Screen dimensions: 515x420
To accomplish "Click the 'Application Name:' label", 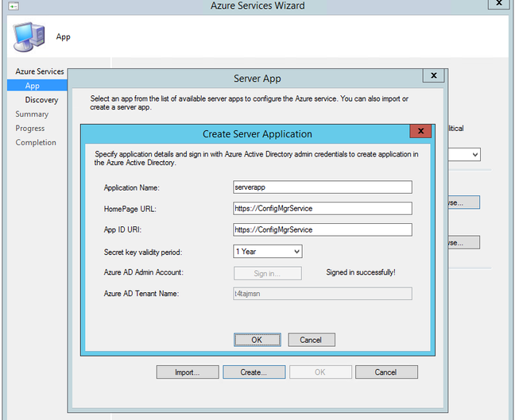I will coord(131,187).
